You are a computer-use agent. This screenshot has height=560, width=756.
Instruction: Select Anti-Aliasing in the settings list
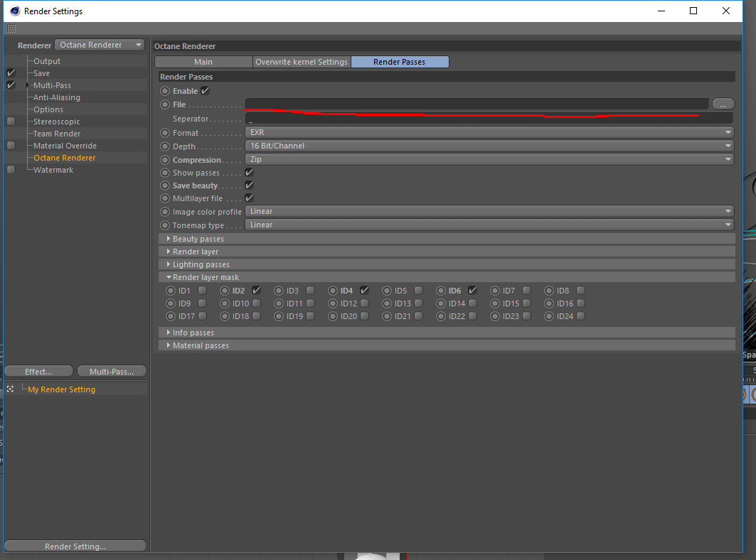[57, 97]
